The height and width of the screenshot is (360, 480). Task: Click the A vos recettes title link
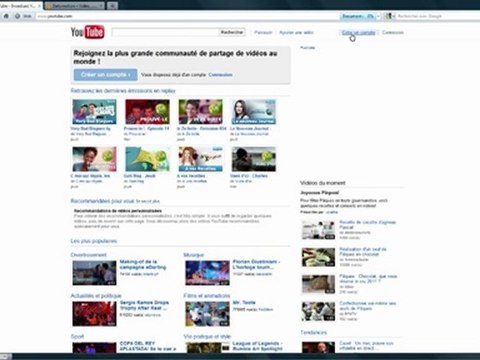tap(192, 176)
